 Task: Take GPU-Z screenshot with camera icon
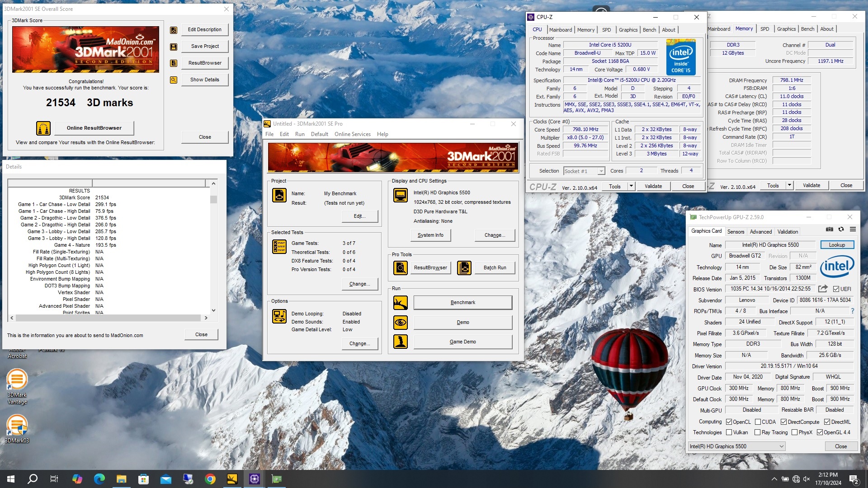click(829, 230)
